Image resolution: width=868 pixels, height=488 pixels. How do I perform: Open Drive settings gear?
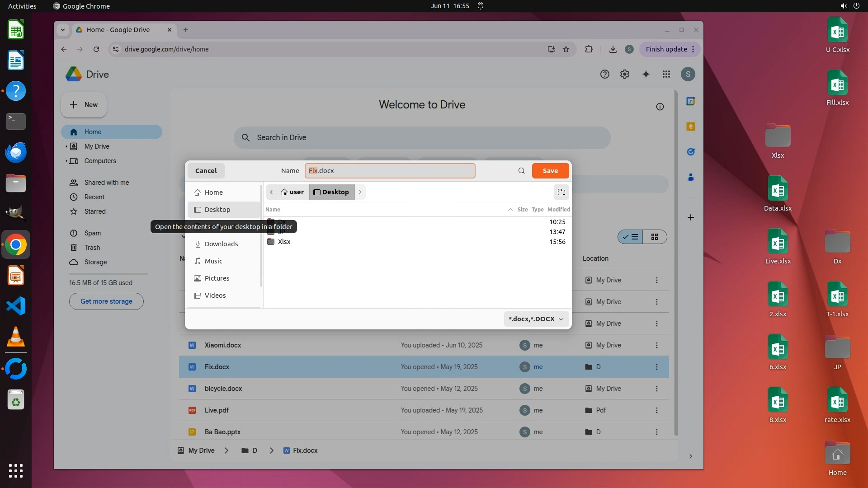(x=624, y=75)
